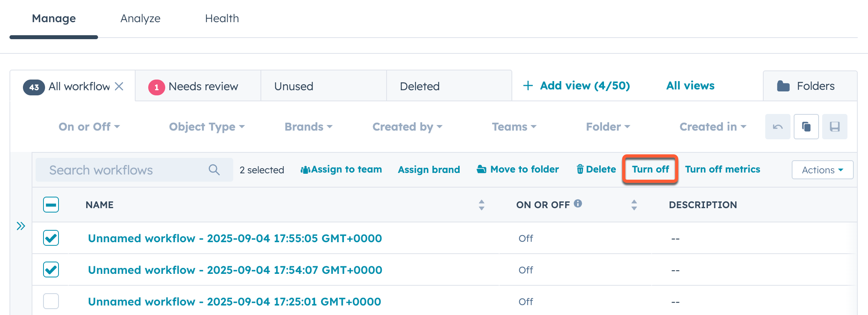Expand the collapsed sidebar with double chevron
868x315 pixels.
coord(21,226)
